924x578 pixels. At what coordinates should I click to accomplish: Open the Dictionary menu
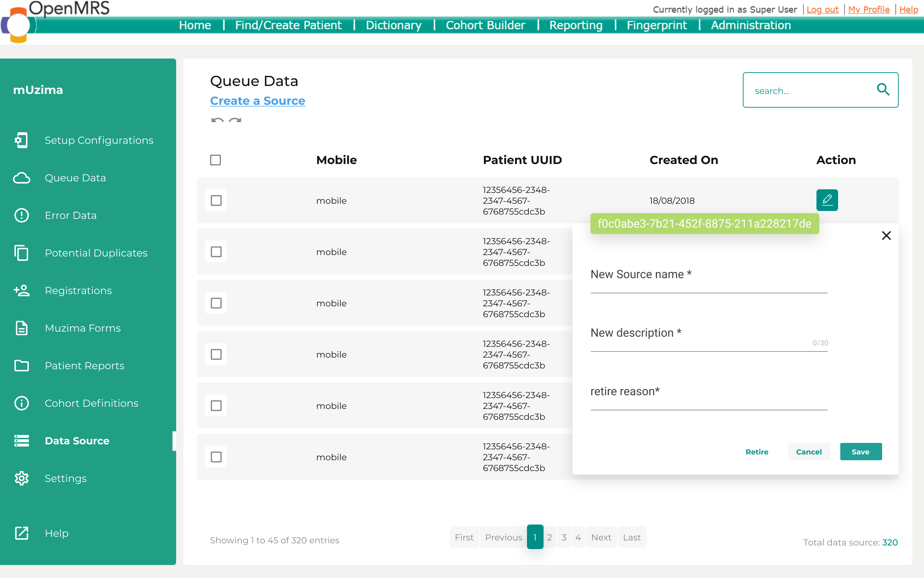[x=394, y=25]
